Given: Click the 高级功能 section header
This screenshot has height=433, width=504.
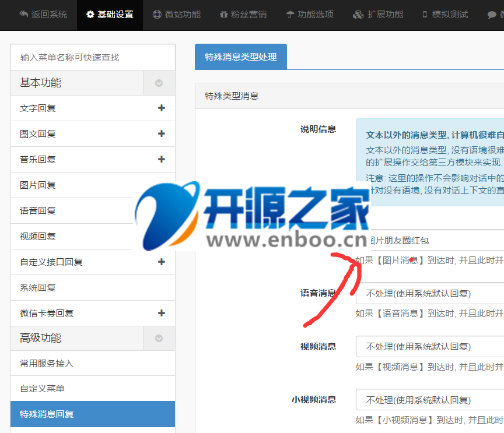Looking at the screenshot, I should [77, 338].
